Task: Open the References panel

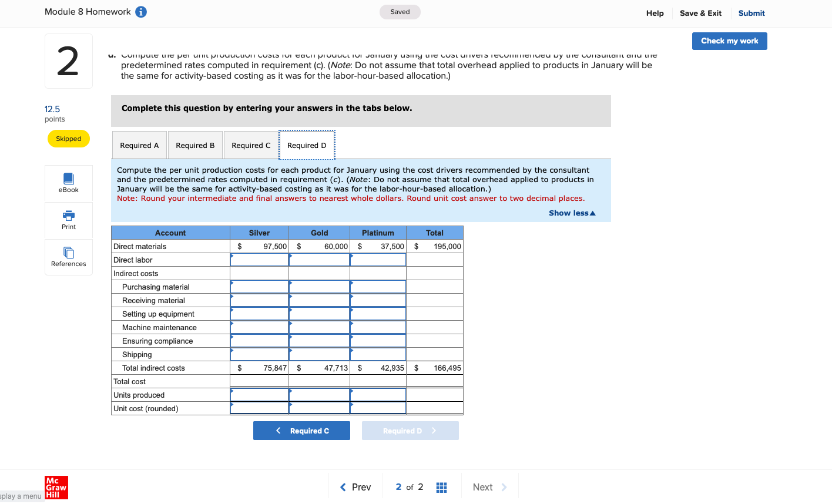Action: tap(68, 257)
